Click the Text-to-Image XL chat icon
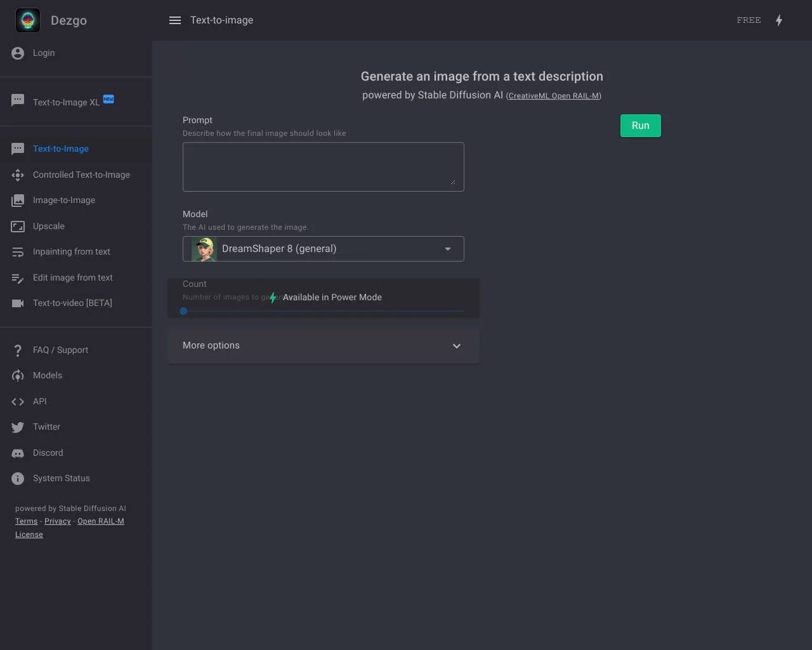The width and height of the screenshot is (812, 650). 18,100
